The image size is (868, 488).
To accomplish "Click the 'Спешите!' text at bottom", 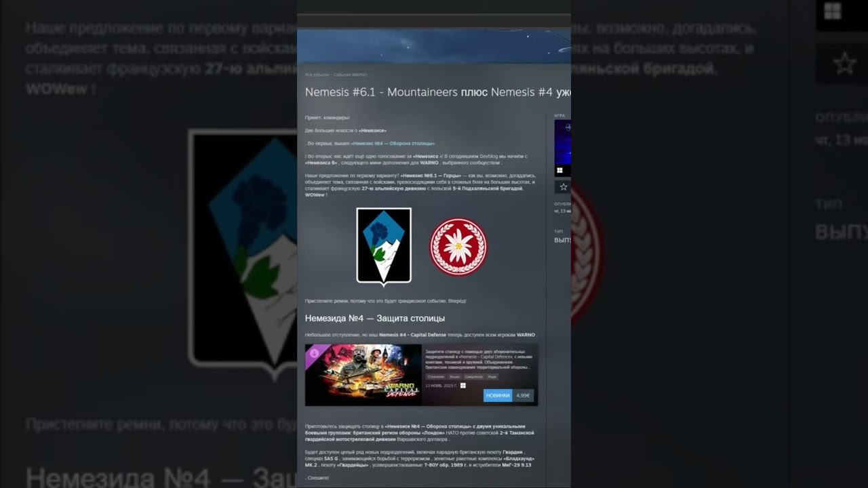I will 317,478.
